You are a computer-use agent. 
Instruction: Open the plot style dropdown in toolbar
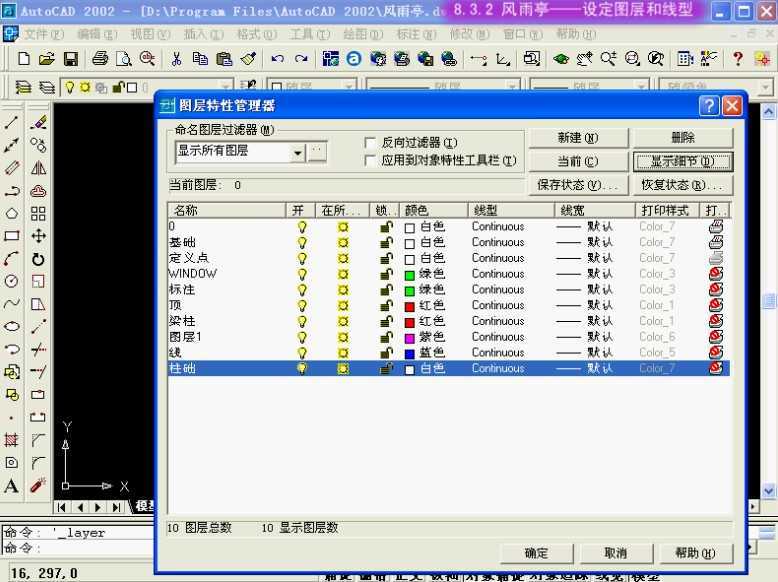click(x=765, y=88)
